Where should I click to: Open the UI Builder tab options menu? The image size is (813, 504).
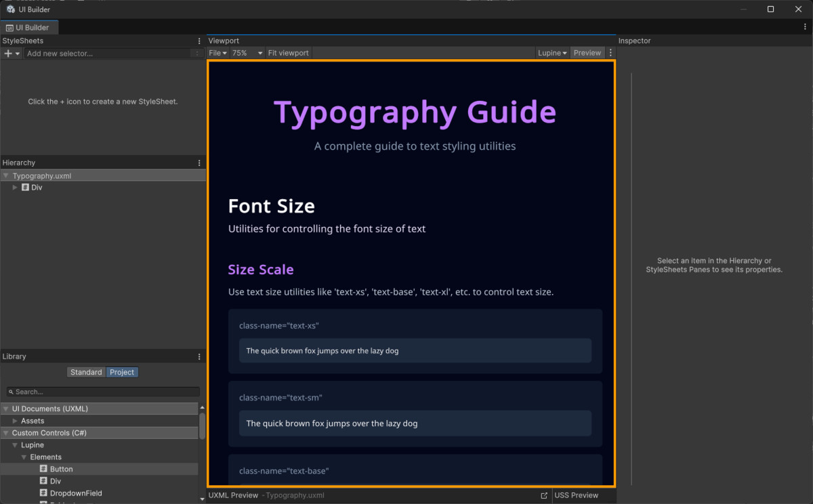pos(805,28)
